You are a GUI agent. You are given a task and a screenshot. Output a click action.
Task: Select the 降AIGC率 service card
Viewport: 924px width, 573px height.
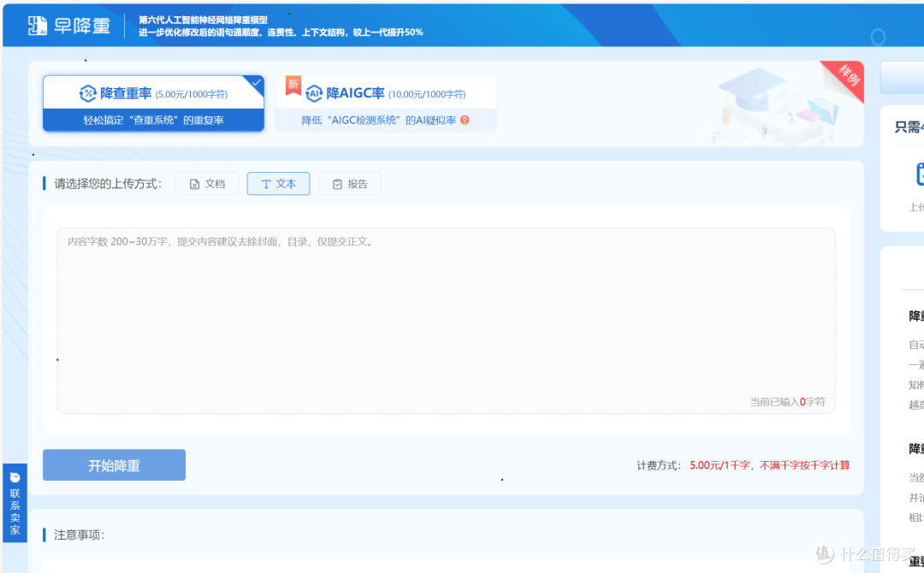[386, 103]
